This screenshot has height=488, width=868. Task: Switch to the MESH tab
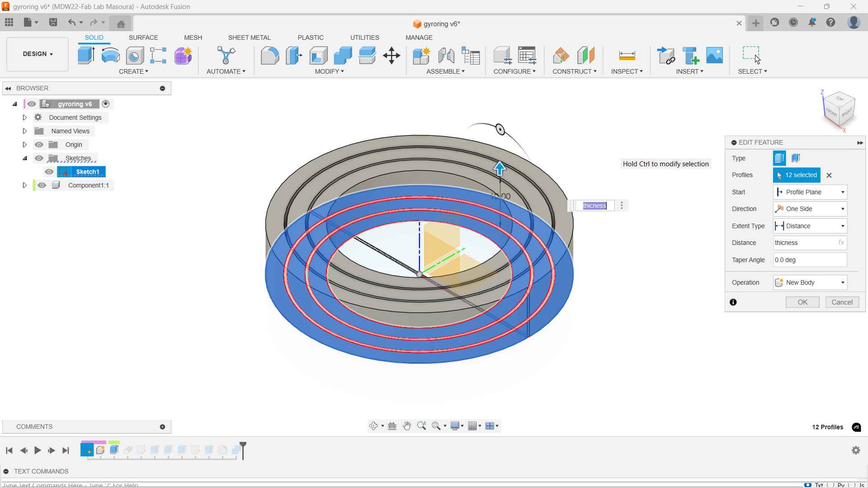tap(193, 38)
